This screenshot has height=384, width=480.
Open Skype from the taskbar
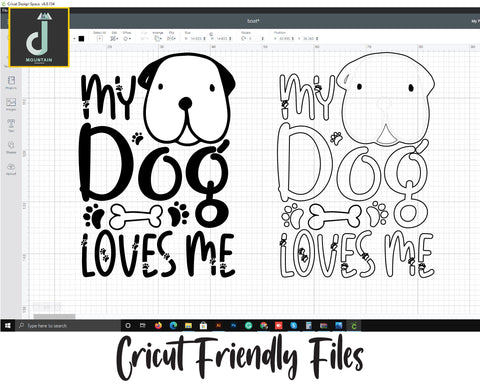[x=294, y=326]
